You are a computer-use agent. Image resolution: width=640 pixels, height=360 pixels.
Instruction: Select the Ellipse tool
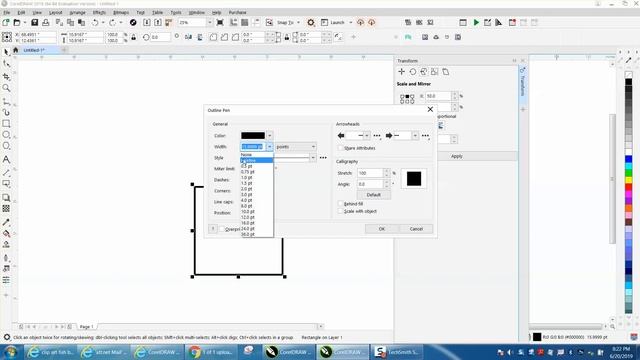tap(6, 135)
